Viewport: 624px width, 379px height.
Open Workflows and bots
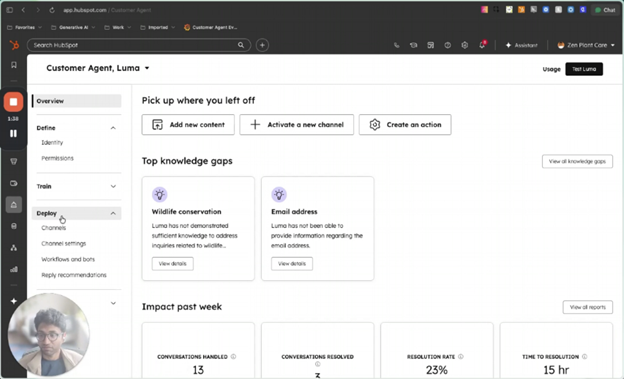click(x=68, y=259)
